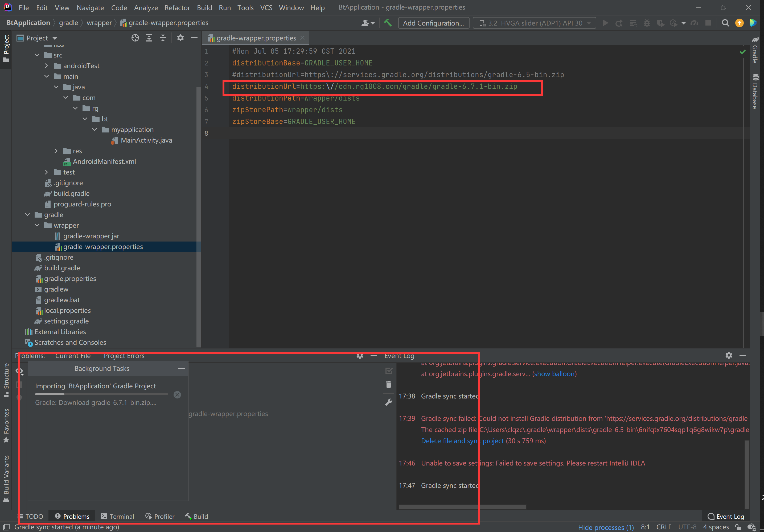Collapse the wrapper folder
Image resolution: width=764 pixels, height=532 pixels.
(37, 225)
